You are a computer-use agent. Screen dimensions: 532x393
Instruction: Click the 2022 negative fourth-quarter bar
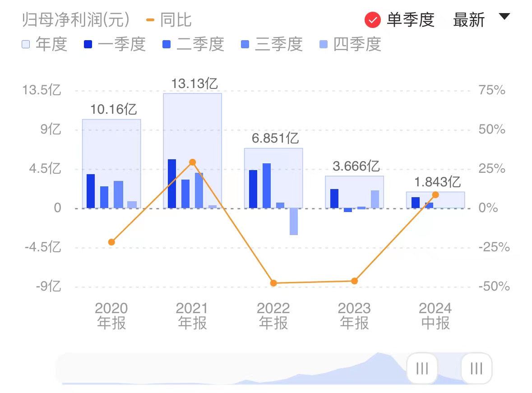293,221
